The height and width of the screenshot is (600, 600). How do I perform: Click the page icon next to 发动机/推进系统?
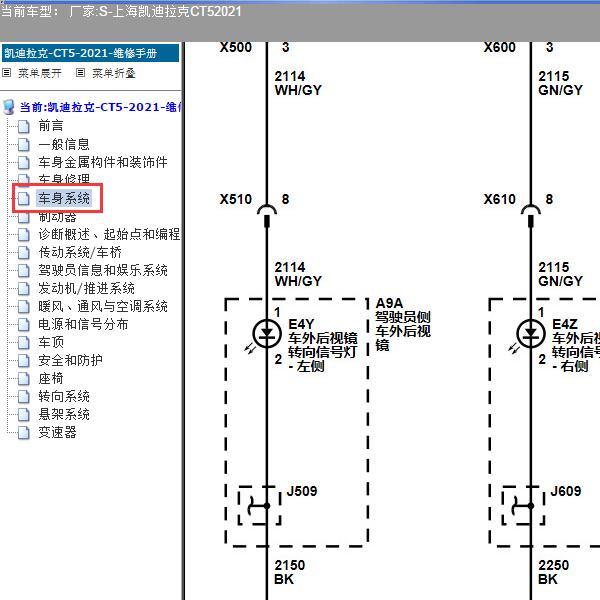pyautogui.click(x=24, y=289)
